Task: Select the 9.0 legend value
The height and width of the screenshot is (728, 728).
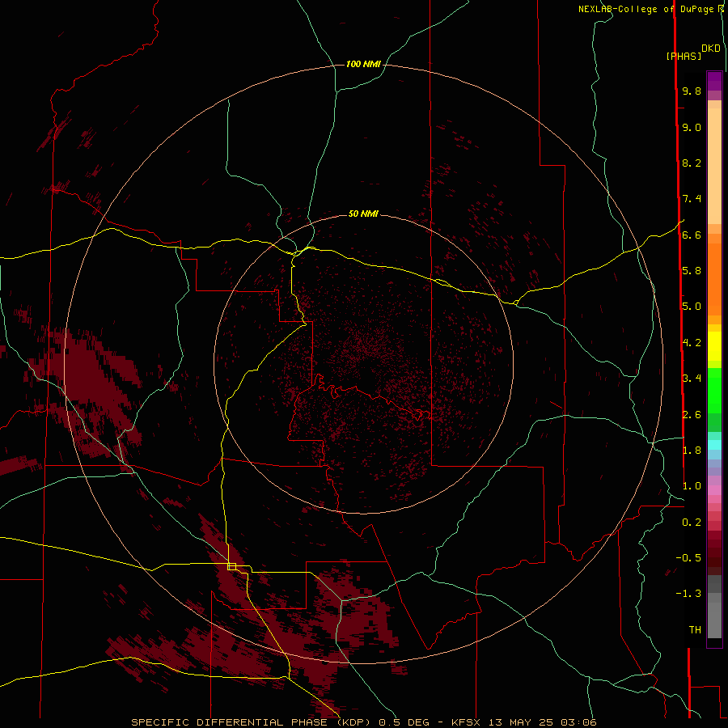Action: pyautogui.click(x=692, y=127)
